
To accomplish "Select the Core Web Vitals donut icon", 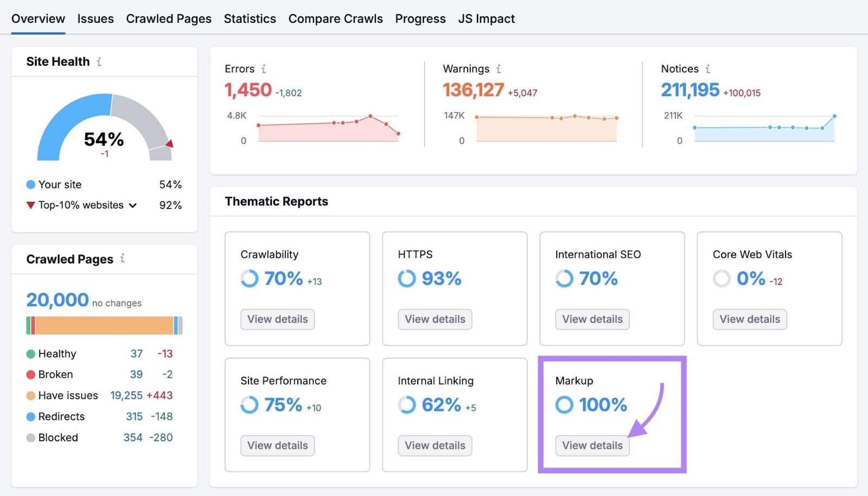I will click(722, 279).
